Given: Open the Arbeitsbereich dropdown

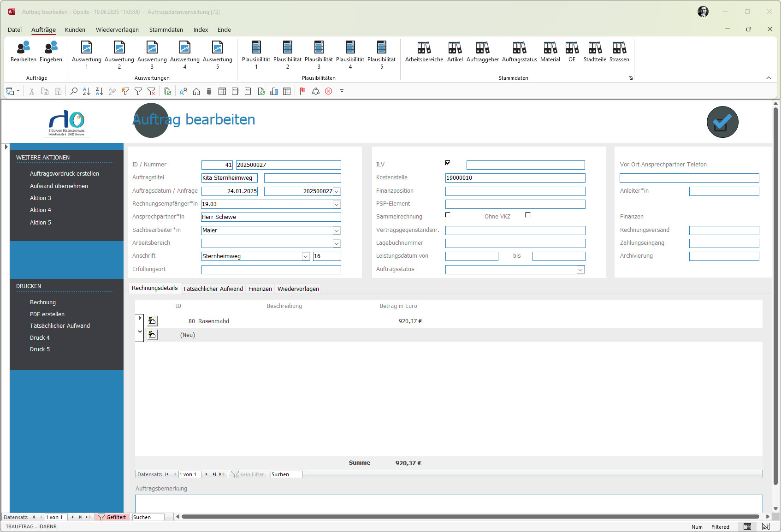Looking at the screenshot, I should pos(337,243).
